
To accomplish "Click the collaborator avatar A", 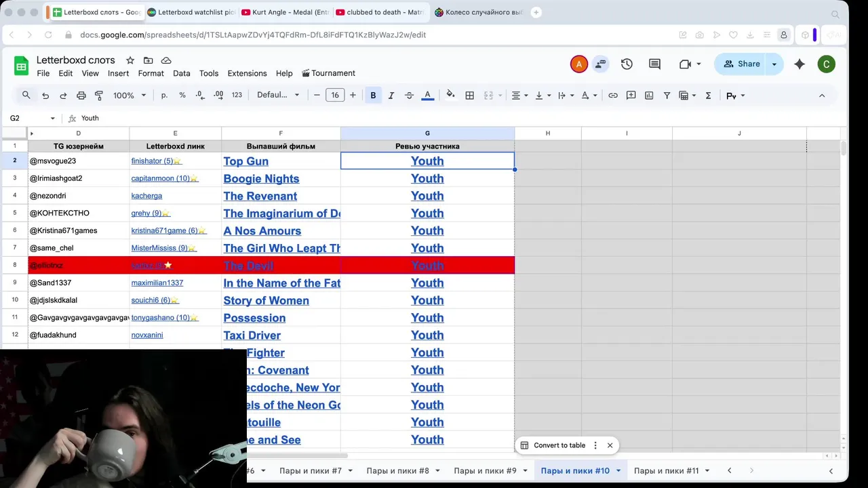I will point(578,64).
